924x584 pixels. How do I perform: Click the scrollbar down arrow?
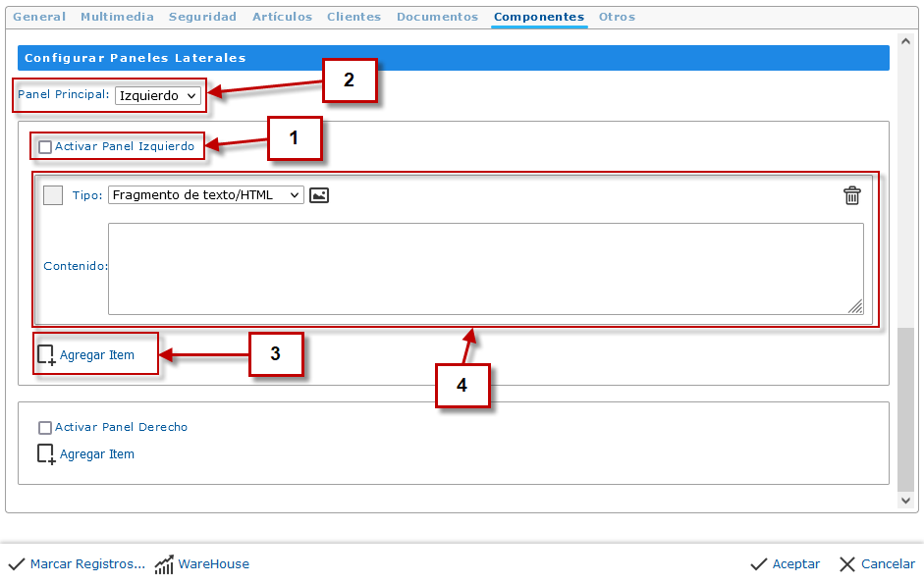pos(905,501)
